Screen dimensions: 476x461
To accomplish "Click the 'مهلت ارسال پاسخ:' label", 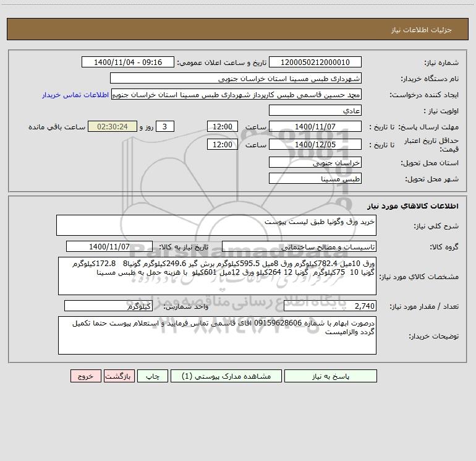I will tap(428, 127).
